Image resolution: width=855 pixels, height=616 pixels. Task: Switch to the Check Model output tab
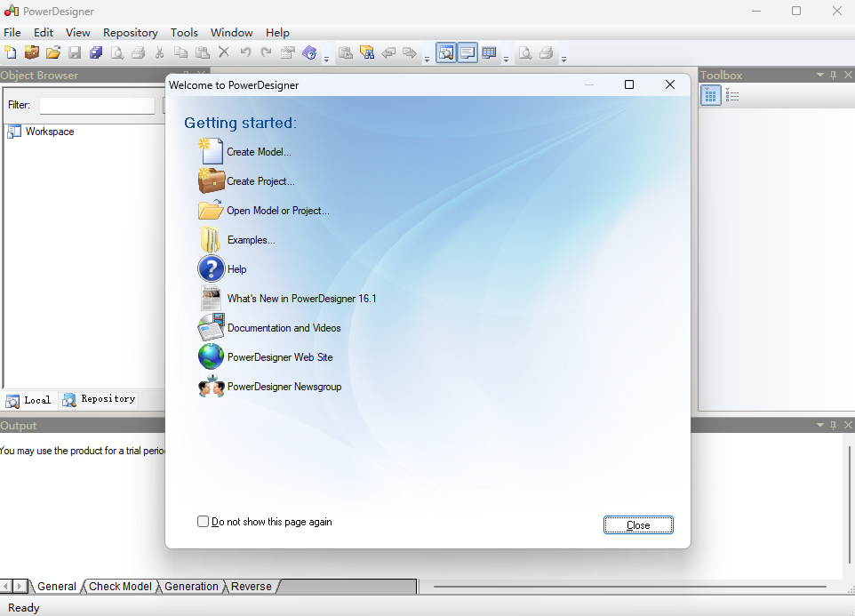tap(120, 587)
